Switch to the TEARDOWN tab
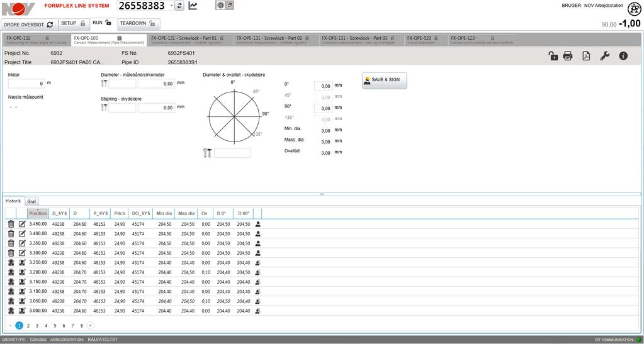644x344 pixels. tap(138, 24)
